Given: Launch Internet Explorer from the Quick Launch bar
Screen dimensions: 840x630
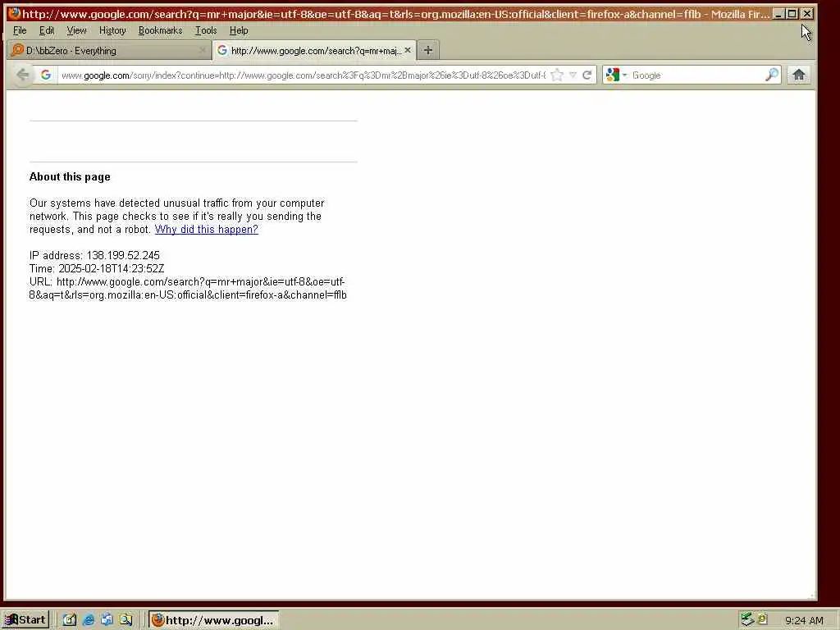Looking at the screenshot, I should point(89,620).
